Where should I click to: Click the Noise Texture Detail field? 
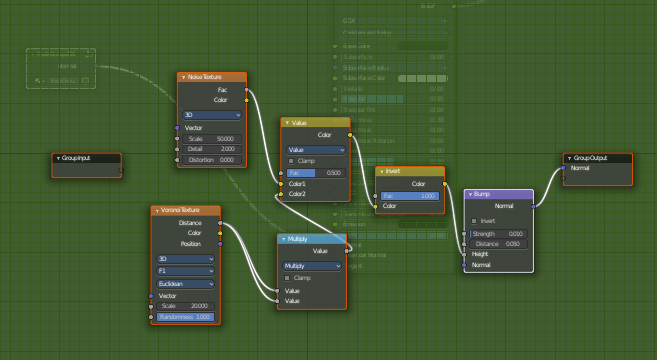coord(212,149)
